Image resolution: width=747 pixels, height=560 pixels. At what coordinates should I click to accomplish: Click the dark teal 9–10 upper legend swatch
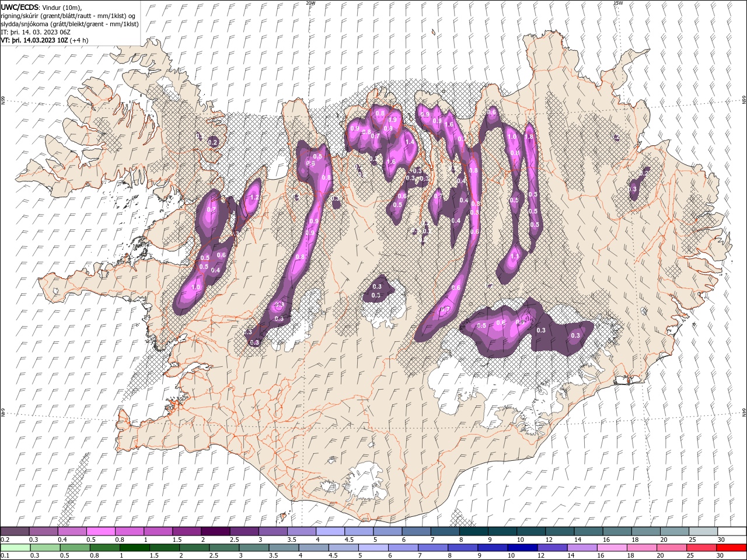coord(502,531)
